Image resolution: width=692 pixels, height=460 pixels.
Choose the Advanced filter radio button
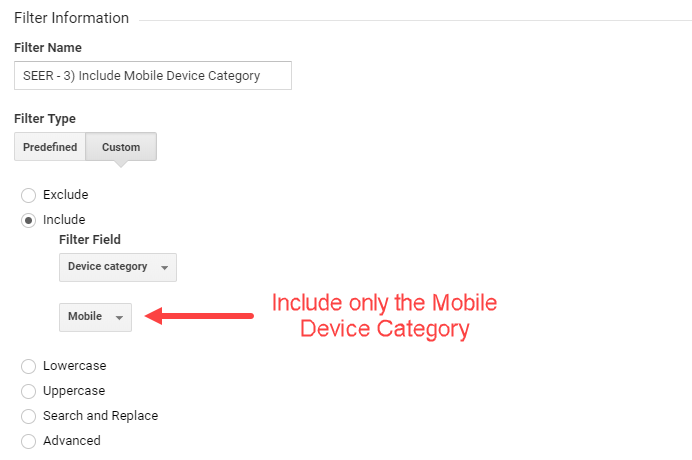point(28,441)
